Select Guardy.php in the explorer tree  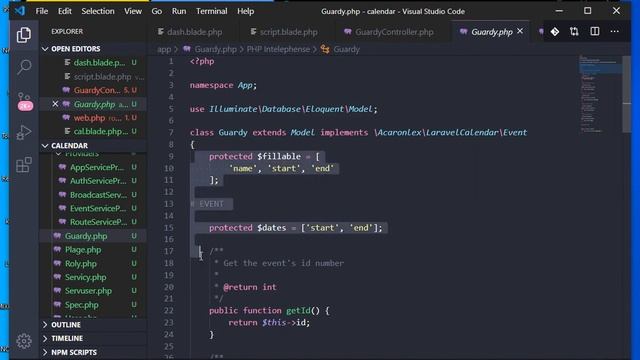point(86,236)
